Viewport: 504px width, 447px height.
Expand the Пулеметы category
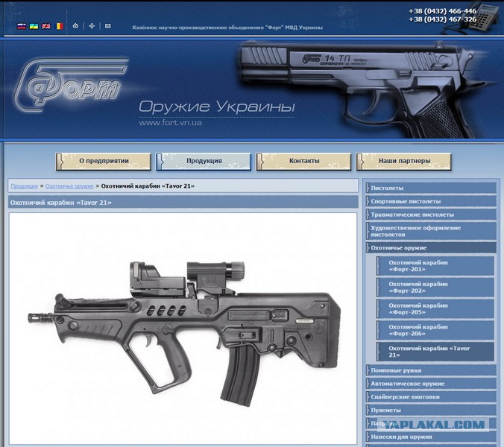click(431, 410)
